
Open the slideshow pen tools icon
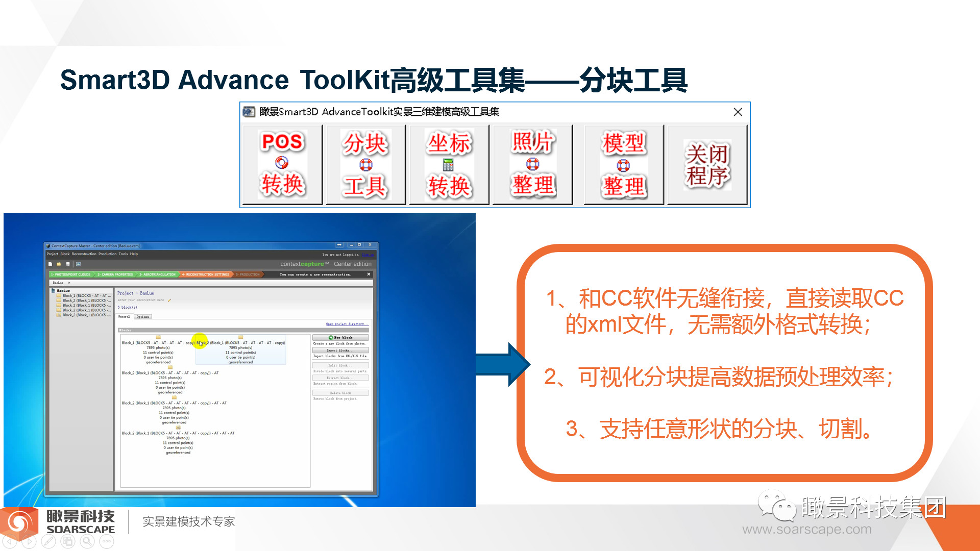point(48,541)
